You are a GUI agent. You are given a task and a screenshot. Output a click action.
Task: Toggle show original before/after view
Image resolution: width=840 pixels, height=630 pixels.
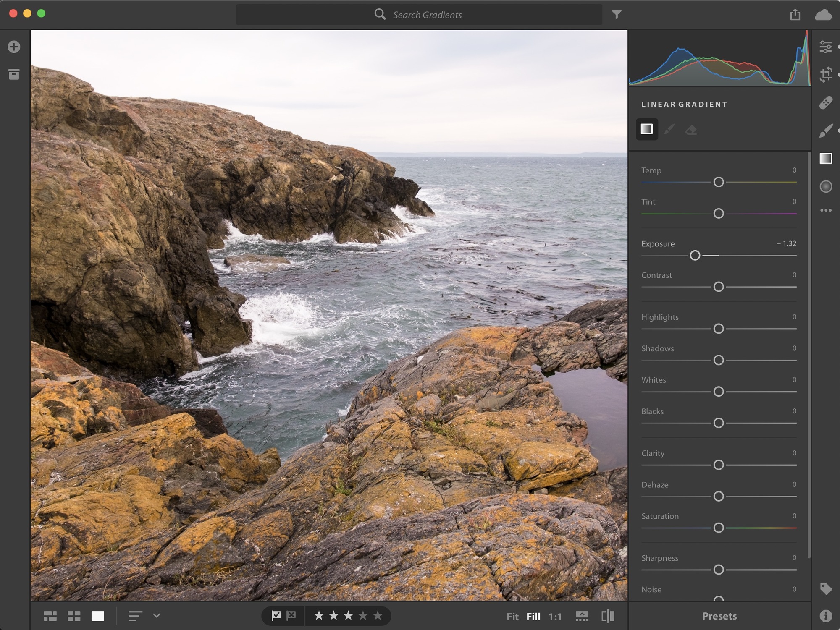[x=608, y=616]
